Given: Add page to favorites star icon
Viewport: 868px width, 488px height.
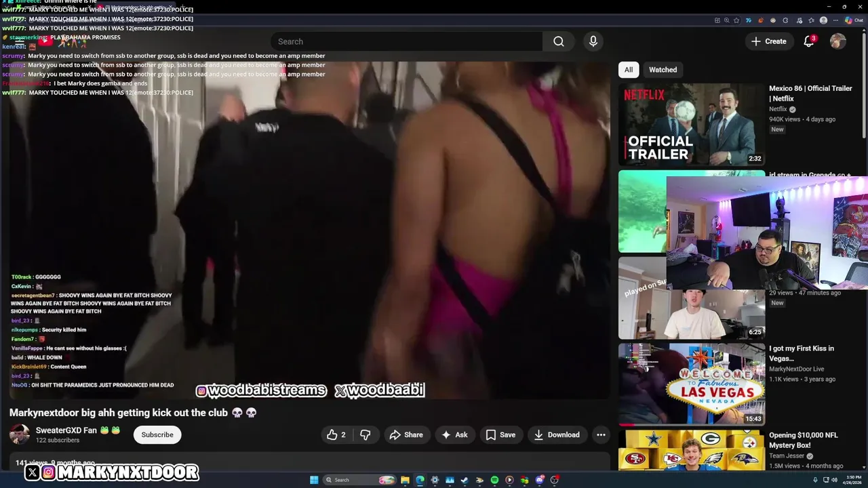Looking at the screenshot, I should coord(736,20).
